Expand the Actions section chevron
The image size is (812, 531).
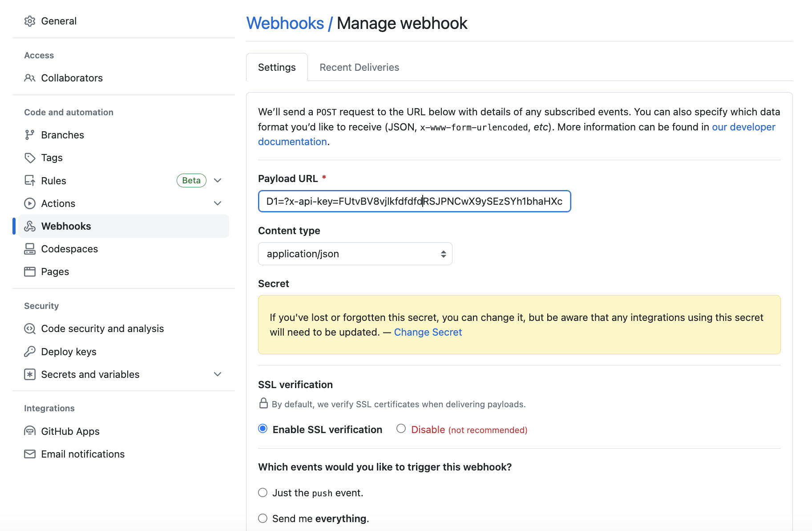pyautogui.click(x=218, y=203)
